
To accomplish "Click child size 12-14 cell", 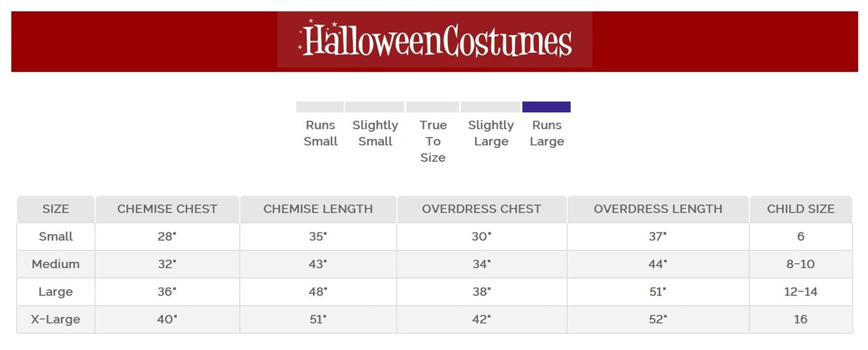I will click(x=800, y=292).
